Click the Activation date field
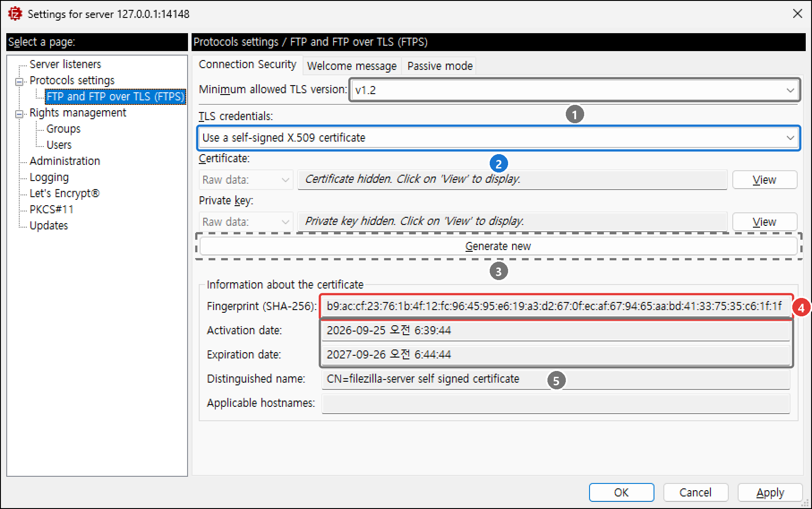The width and height of the screenshot is (812, 509). pos(556,330)
